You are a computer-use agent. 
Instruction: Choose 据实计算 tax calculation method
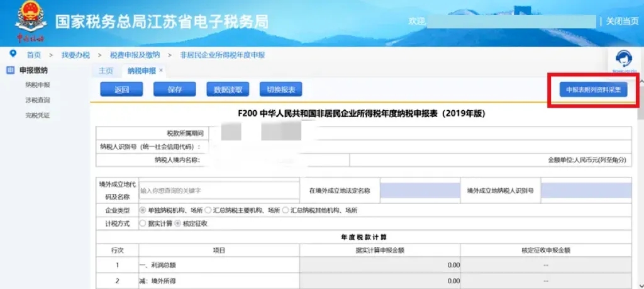(143, 224)
